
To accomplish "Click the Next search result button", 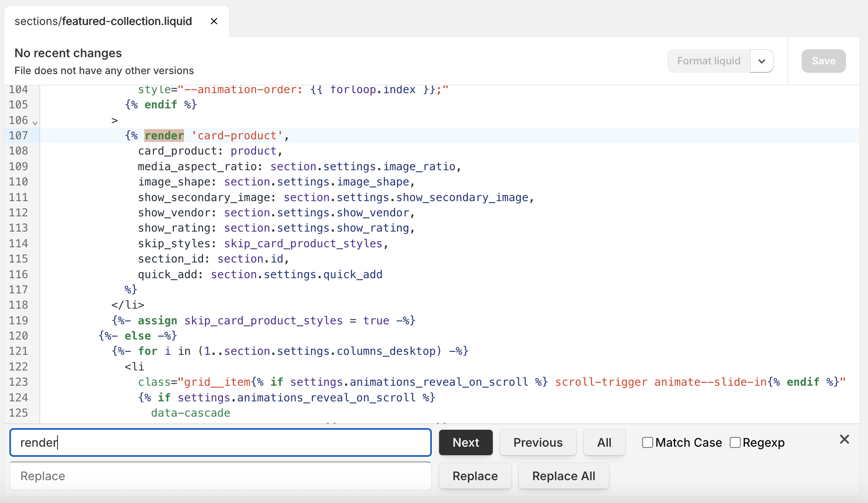I will click(466, 442).
